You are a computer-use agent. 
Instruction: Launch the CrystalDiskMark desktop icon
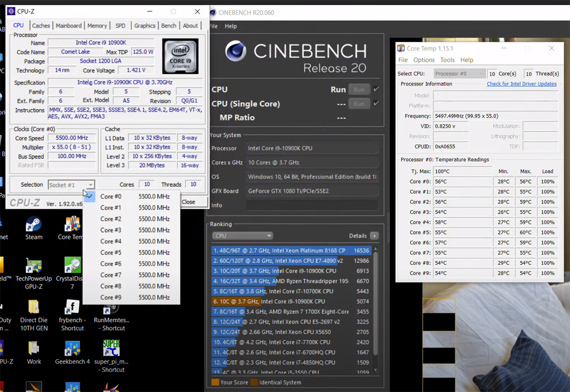point(72,273)
